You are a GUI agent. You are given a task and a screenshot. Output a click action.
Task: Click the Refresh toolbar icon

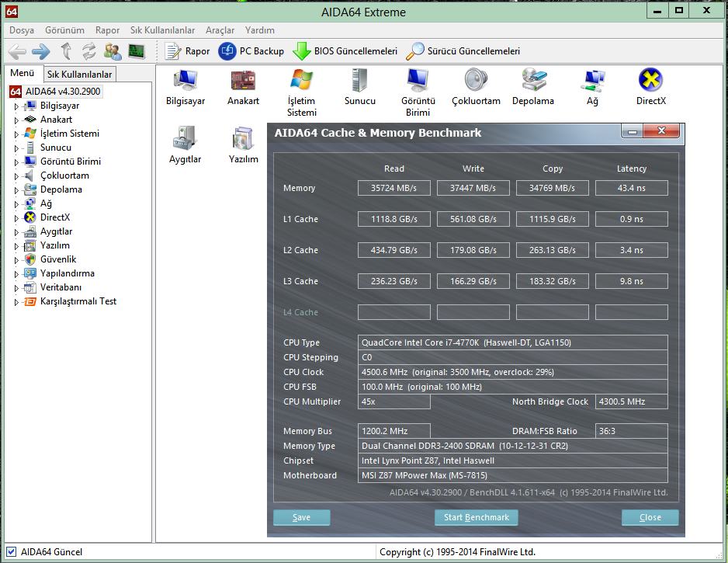(x=89, y=51)
